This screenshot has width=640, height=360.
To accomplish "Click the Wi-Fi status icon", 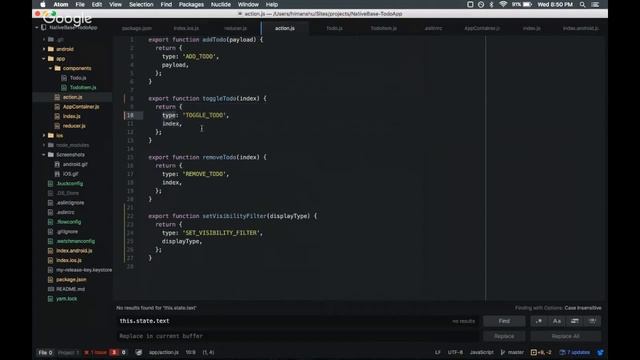I will [x=503, y=4].
